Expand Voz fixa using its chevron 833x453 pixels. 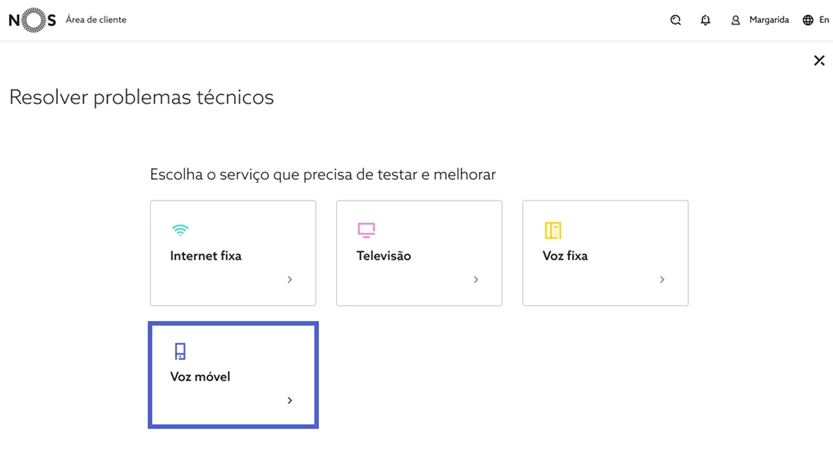662,280
